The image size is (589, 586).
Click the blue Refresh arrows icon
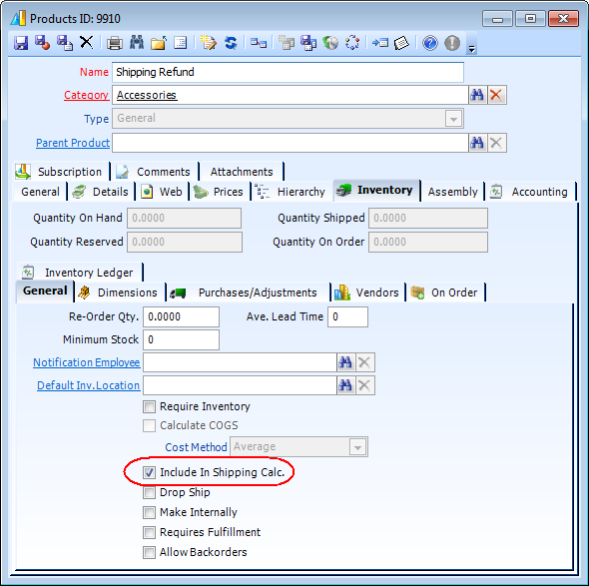tap(231, 43)
